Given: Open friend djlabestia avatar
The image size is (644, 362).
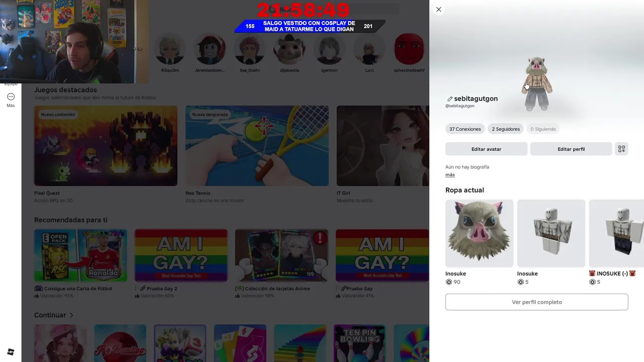Looking at the screenshot, I should (x=289, y=49).
